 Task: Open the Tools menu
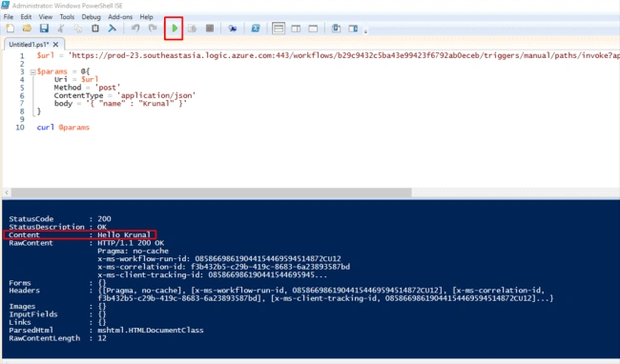coord(67,17)
